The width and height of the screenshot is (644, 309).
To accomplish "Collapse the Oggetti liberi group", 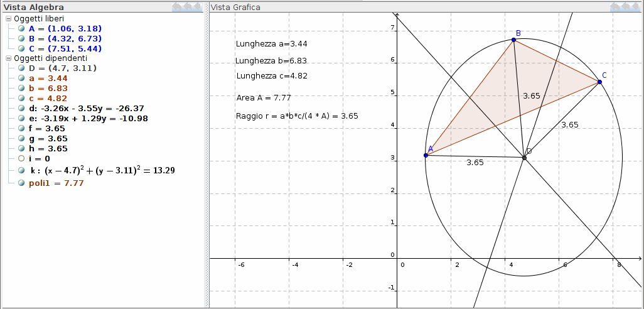I will pyautogui.click(x=8, y=19).
